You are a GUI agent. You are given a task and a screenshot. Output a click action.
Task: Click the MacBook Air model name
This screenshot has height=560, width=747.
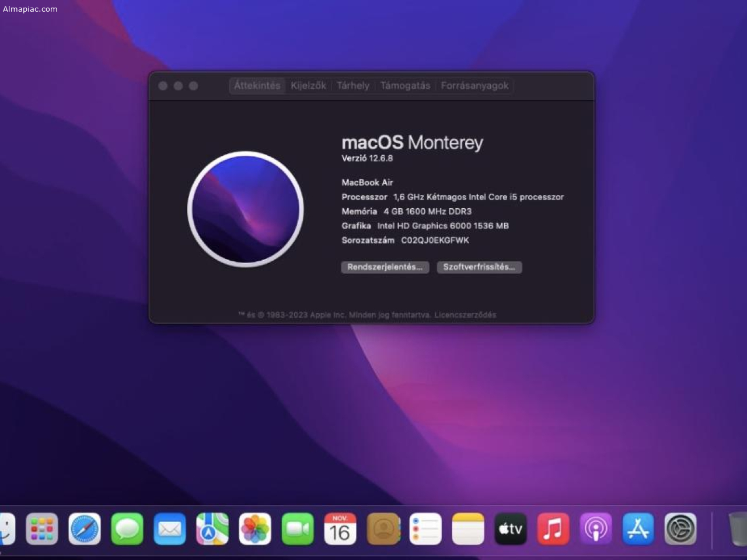[x=367, y=183]
